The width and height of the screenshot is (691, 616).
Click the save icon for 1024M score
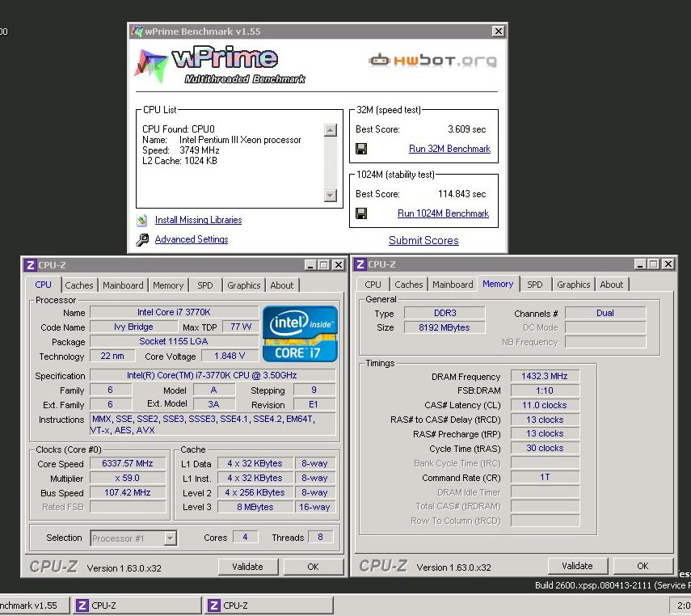click(x=361, y=214)
